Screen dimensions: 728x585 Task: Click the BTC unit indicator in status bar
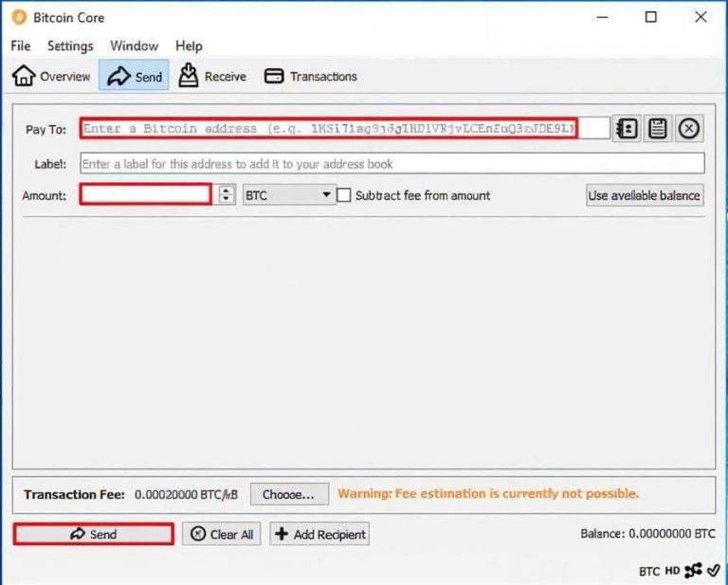tap(649, 571)
